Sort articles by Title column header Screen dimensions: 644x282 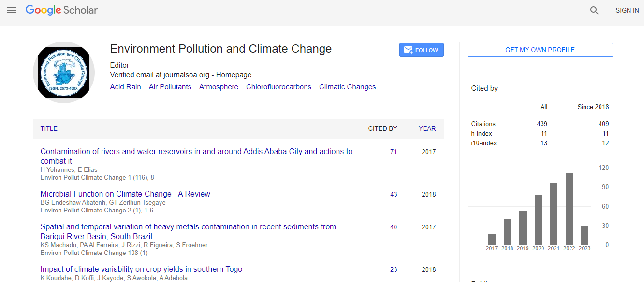click(x=49, y=128)
